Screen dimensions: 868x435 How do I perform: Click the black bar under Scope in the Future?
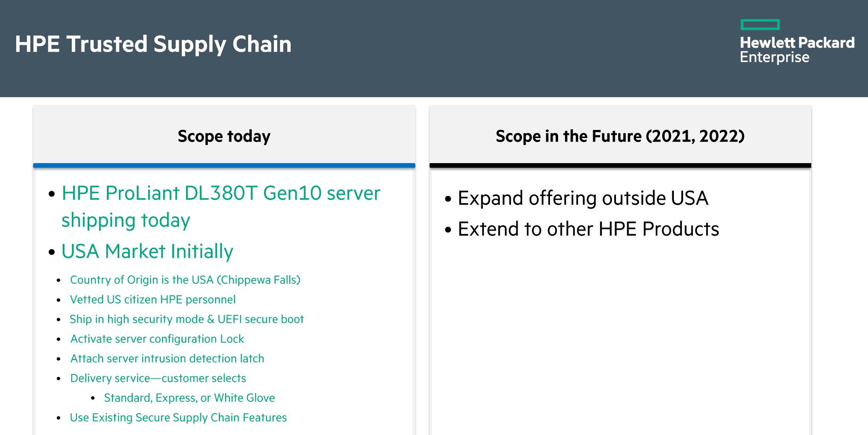coord(620,165)
